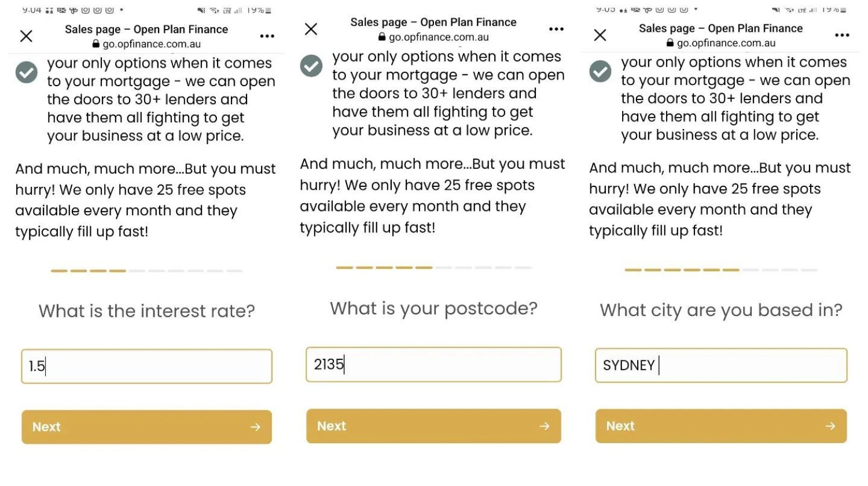Viewport: 868px width, 486px height.
Task: Tap the progress bar above the interest rate question
Action: [146, 271]
